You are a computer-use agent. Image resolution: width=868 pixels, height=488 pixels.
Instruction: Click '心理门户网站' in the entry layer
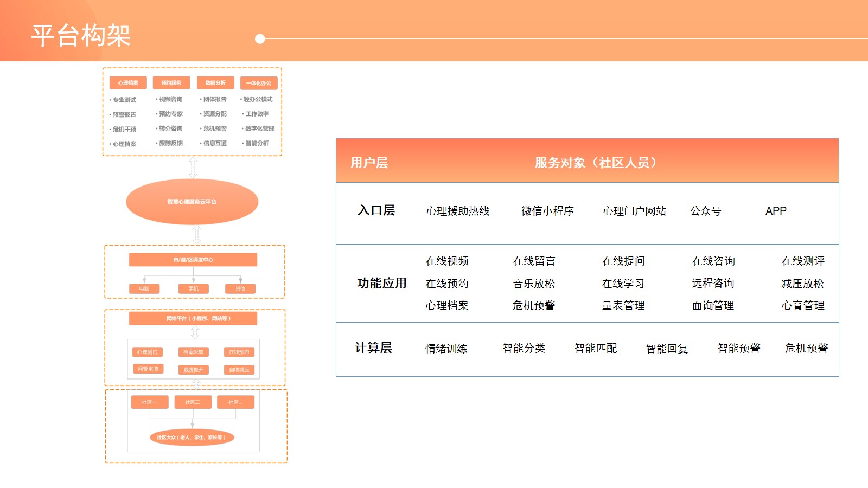pyautogui.click(x=634, y=211)
